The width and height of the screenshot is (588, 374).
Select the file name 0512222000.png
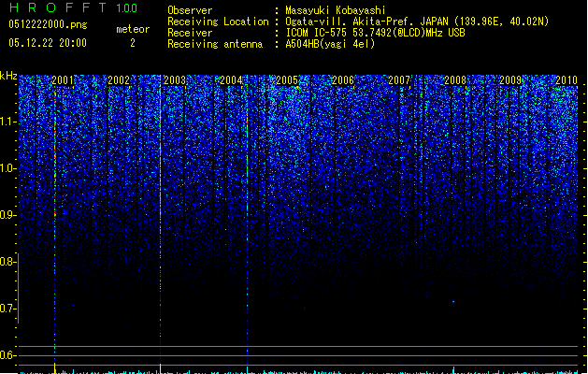click(x=48, y=24)
